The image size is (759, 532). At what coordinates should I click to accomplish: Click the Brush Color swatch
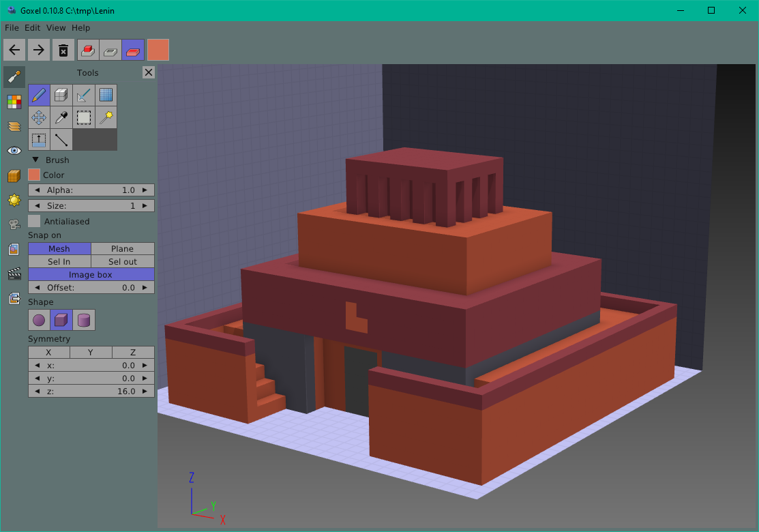pos(34,175)
